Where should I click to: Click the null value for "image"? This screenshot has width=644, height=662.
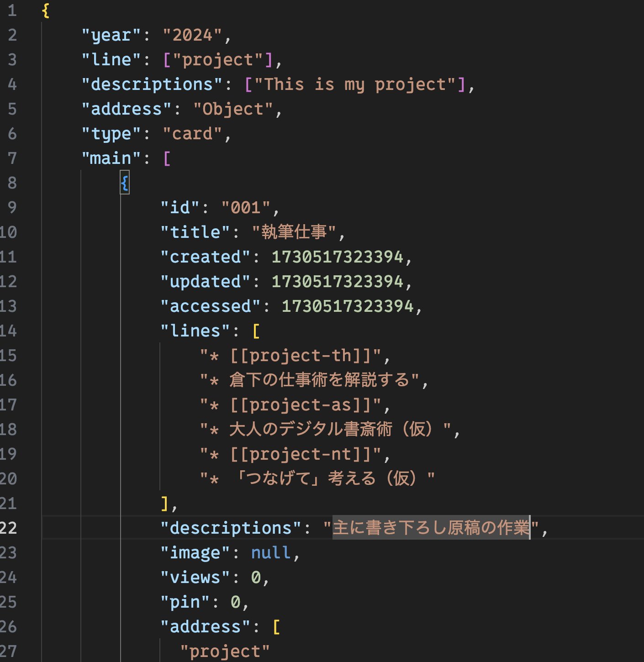click(270, 552)
